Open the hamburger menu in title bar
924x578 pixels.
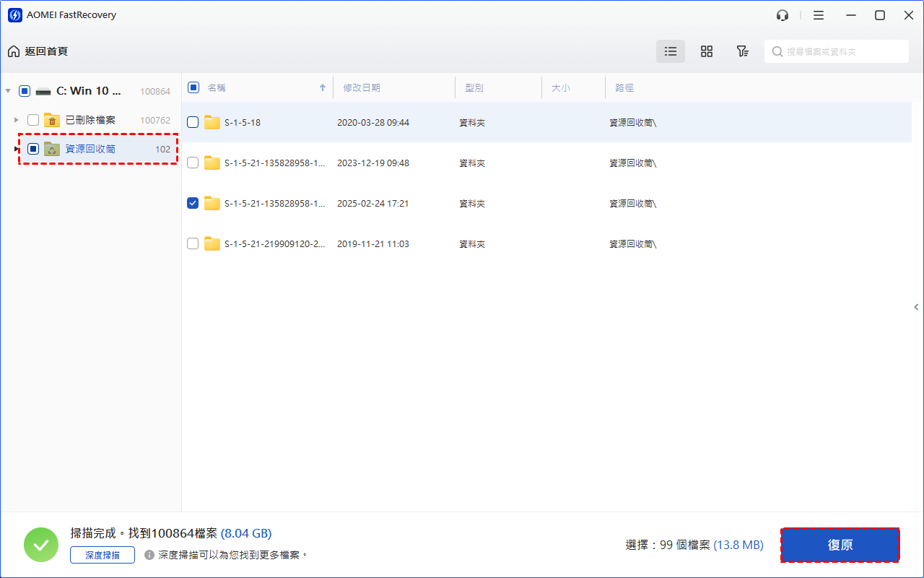pos(819,15)
